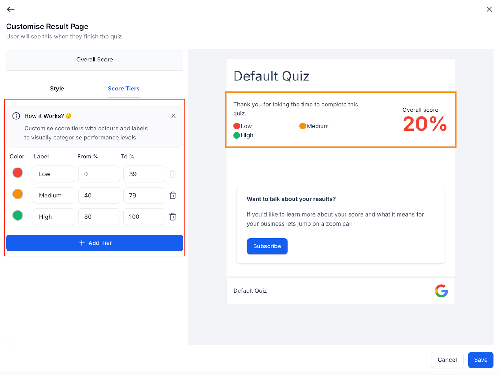
Task: Click the disabled trash icon for Low tier
Action: (x=173, y=174)
